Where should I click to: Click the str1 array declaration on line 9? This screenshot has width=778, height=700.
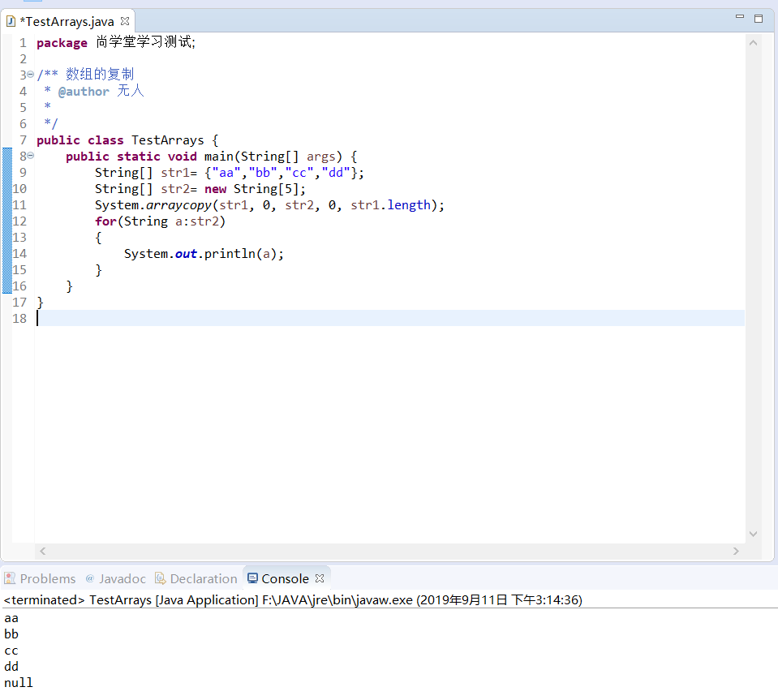230,173
